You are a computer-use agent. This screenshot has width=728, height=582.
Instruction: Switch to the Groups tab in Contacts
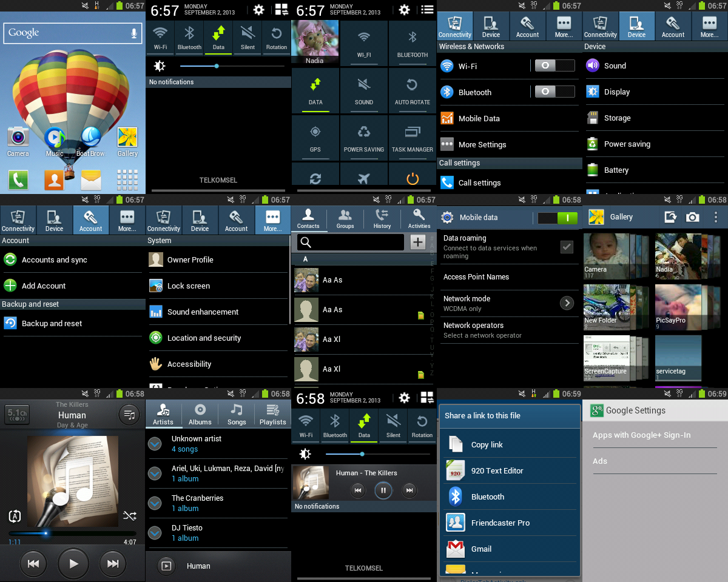[345, 218]
